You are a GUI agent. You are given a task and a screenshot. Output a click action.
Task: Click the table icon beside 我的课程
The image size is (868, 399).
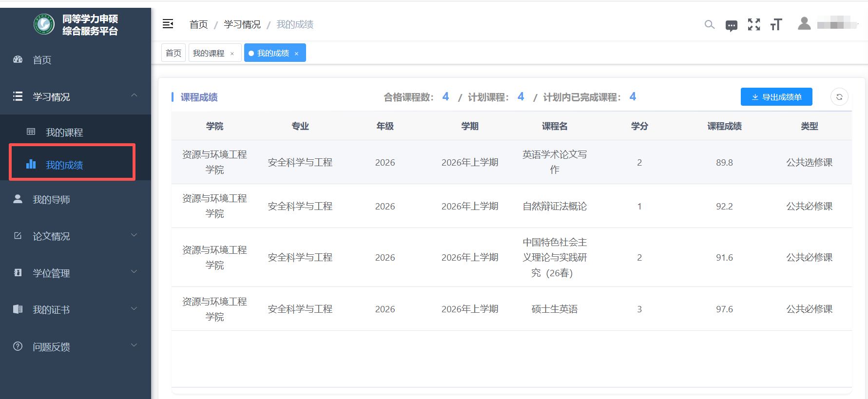31,132
